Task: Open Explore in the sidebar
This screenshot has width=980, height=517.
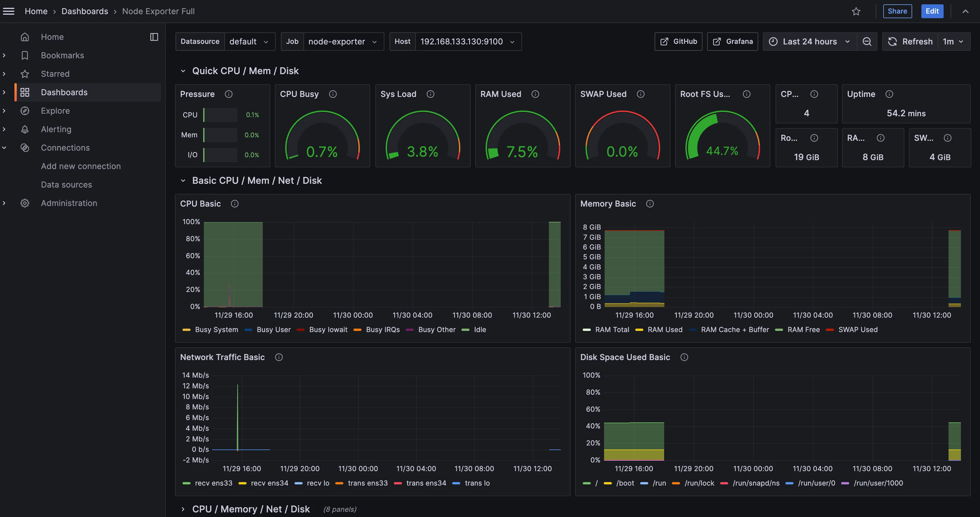Action: [x=55, y=110]
